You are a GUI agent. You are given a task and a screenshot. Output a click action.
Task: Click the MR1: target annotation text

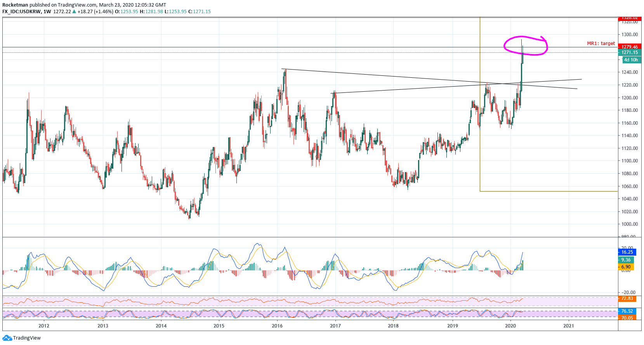click(601, 44)
